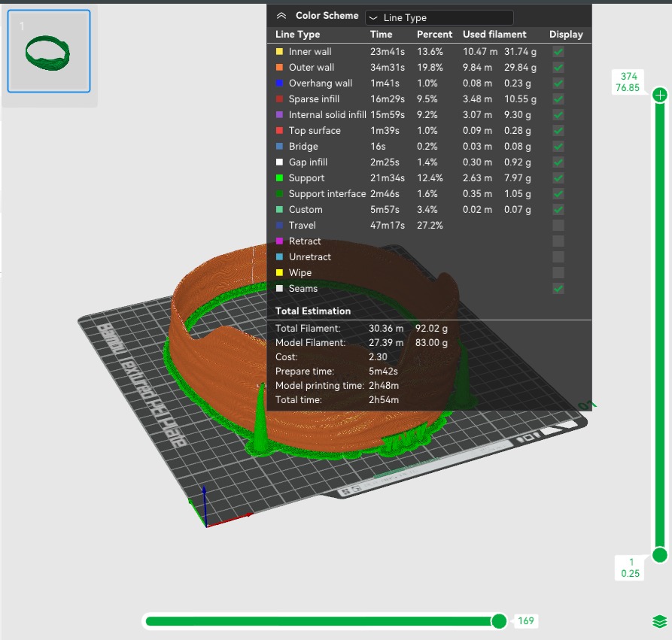Toggle Bridge display checkbox
Screen dimensions: 672x640
pyautogui.click(x=558, y=147)
